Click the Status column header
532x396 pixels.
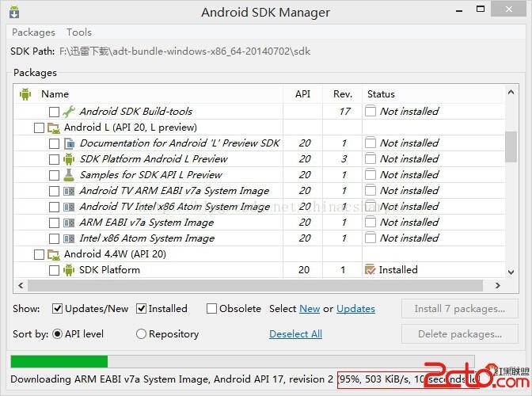pos(381,94)
